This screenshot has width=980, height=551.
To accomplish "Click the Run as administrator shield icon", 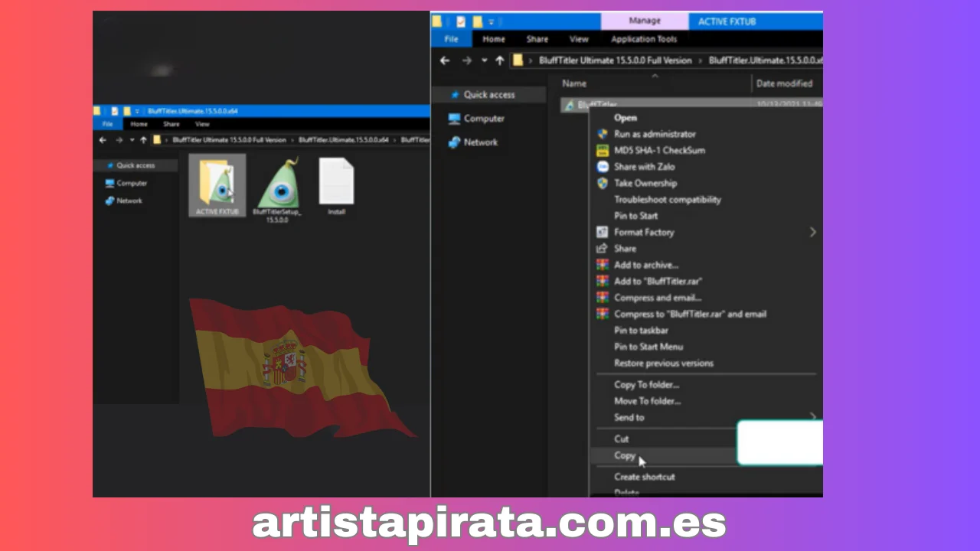I will (603, 134).
